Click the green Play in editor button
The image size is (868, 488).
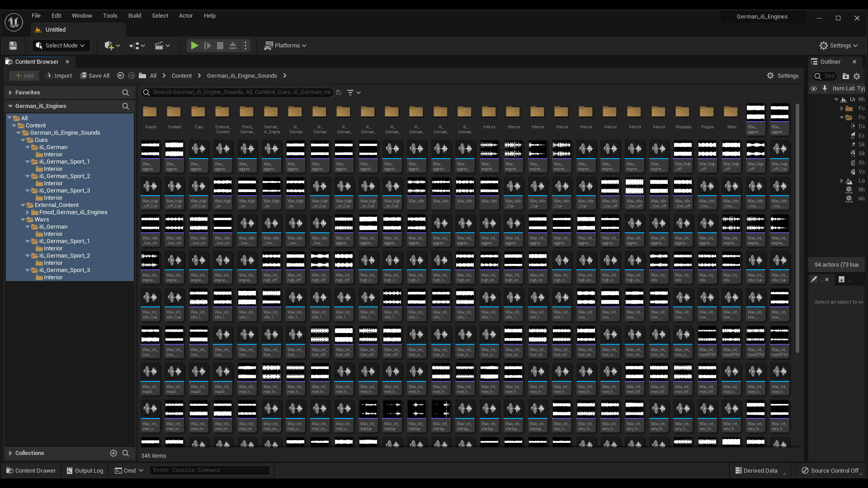click(194, 46)
